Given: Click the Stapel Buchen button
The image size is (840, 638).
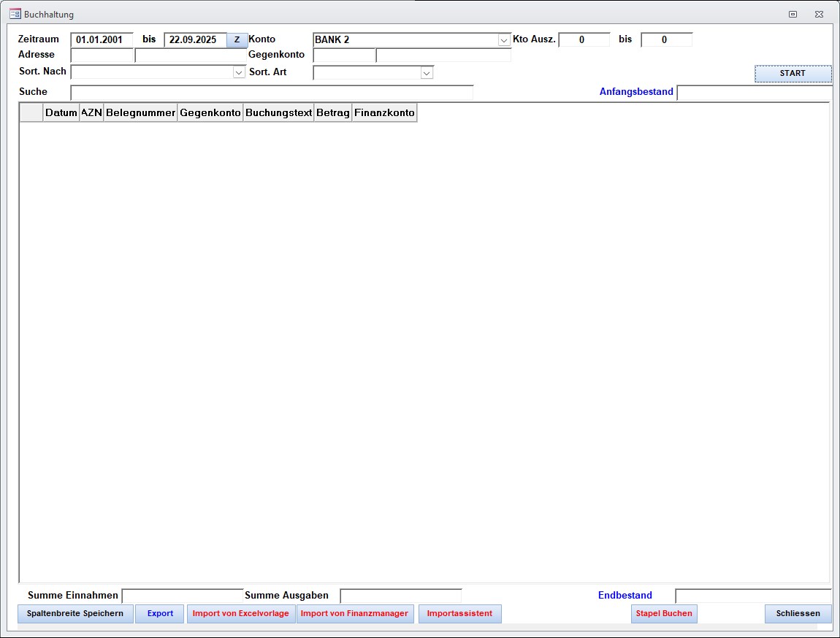Looking at the screenshot, I should [x=664, y=614].
